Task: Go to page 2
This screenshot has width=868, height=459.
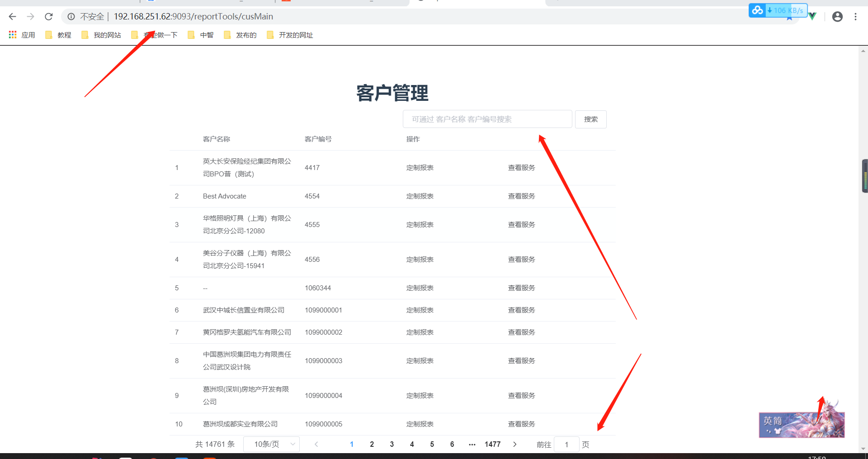Action: coord(372,445)
